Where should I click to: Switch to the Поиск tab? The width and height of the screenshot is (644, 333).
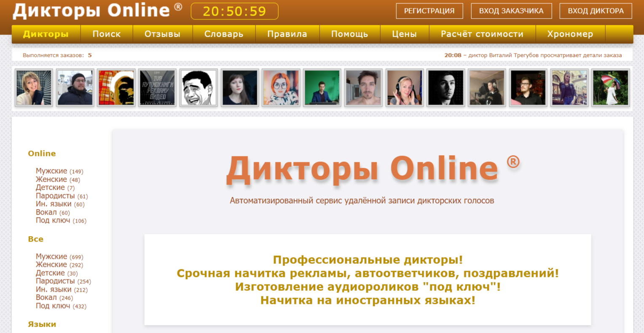pyautogui.click(x=107, y=34)
